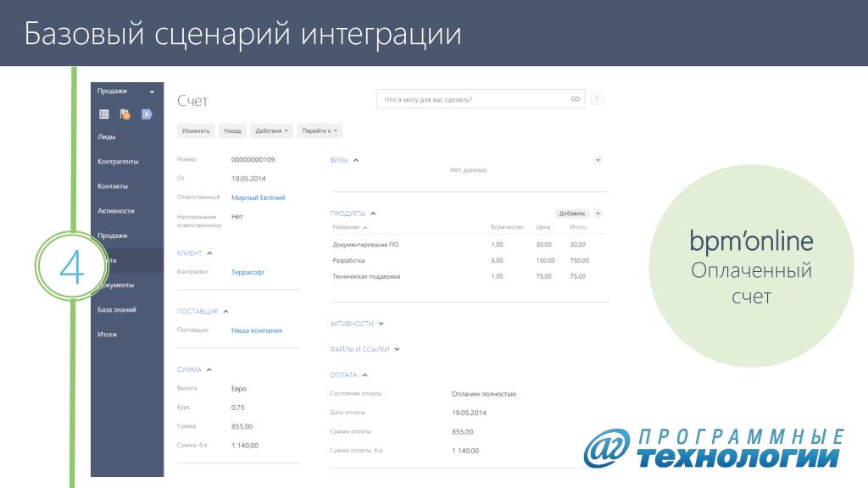Click the orange flag notifications icon
The image size is (868, 488).
pos(125,114)
